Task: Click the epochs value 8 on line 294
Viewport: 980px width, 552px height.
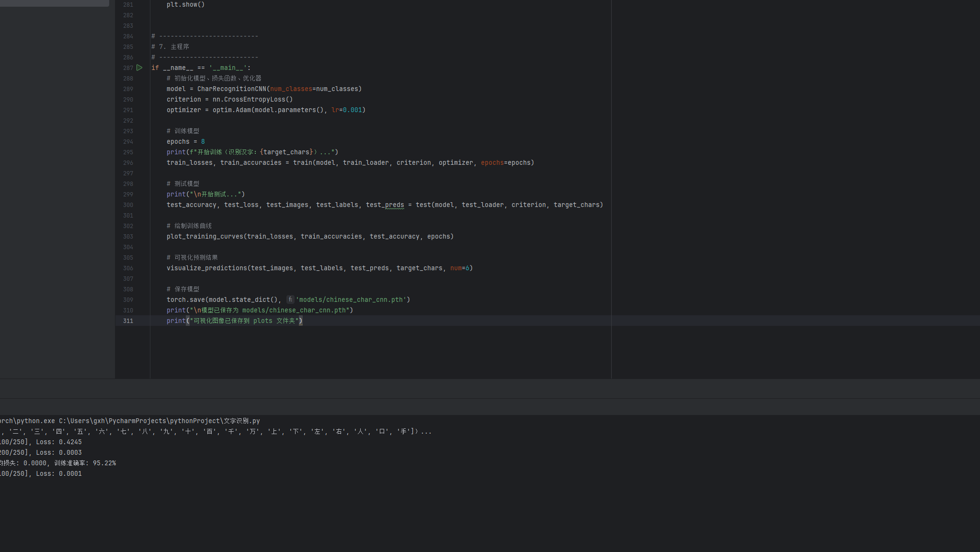Action: tap(203, 142)
